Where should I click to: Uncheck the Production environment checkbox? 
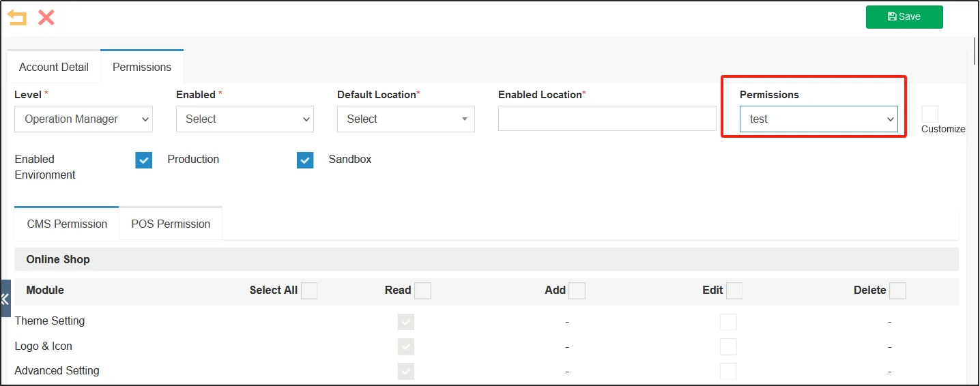(144, 160)
